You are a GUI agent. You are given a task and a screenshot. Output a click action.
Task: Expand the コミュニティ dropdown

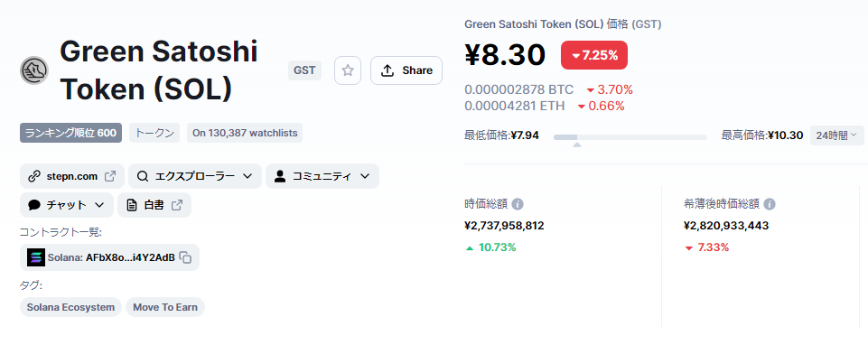point(322,176)
